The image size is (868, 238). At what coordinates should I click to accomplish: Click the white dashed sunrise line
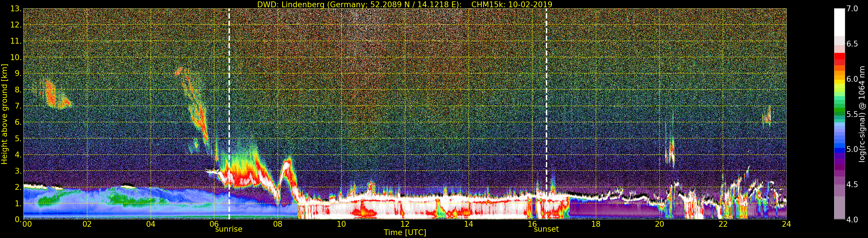[229, 114]
